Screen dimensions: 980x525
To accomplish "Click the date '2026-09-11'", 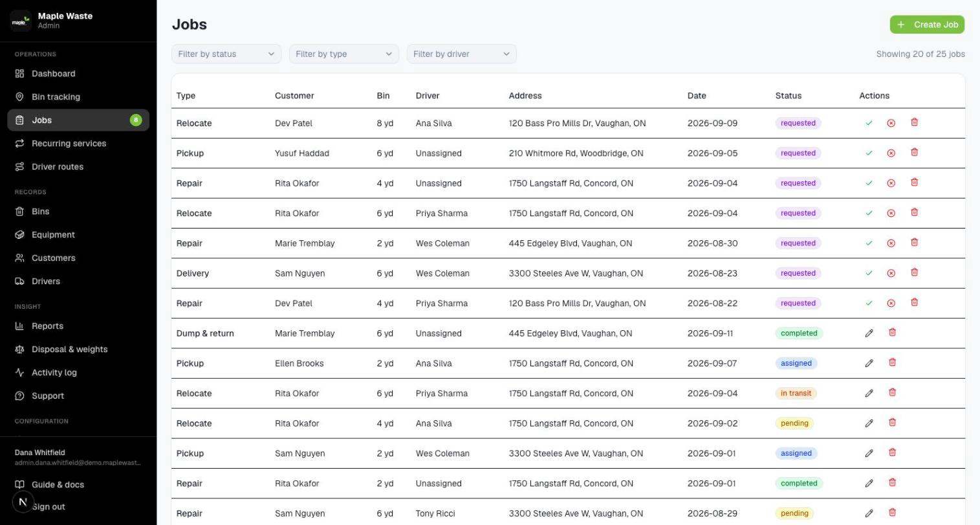I will click(710, 333).
